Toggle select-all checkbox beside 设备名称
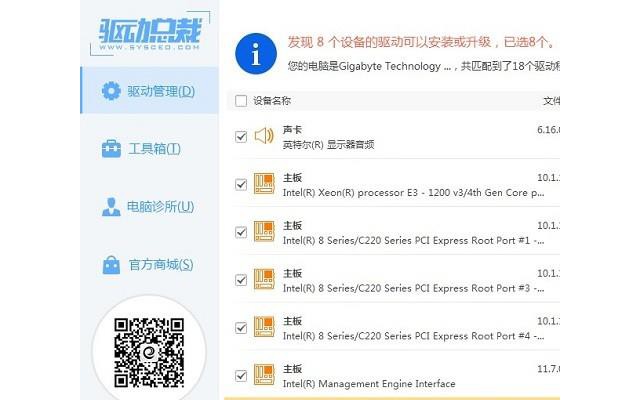640x400 pixels. click(x=241, y=100)
